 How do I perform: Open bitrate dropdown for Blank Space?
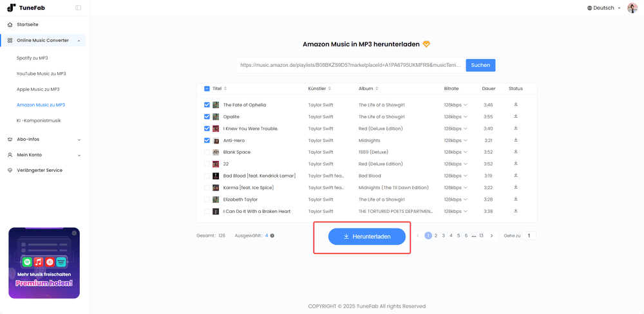(456, 152)
